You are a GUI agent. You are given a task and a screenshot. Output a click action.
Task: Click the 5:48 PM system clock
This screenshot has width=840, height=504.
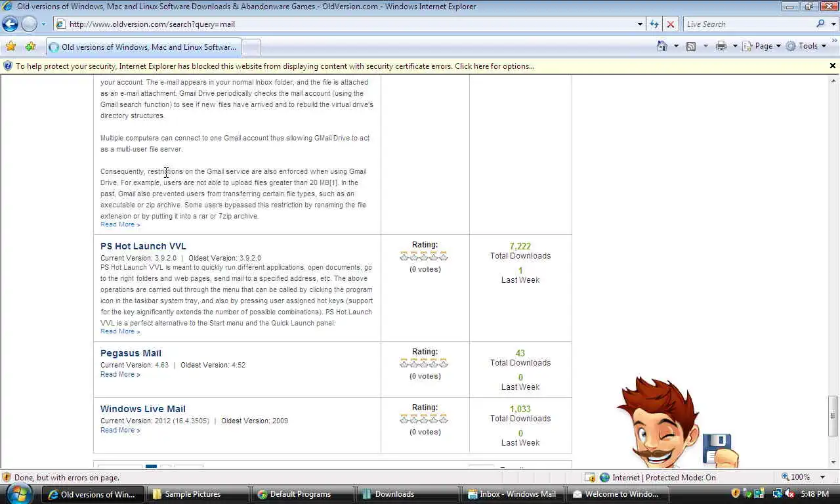tap(815, 494)
